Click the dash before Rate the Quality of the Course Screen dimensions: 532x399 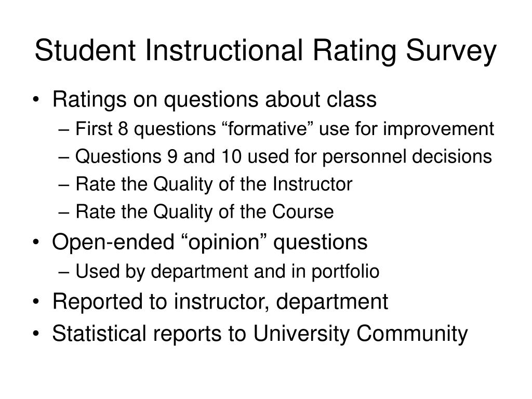point(64,213)
